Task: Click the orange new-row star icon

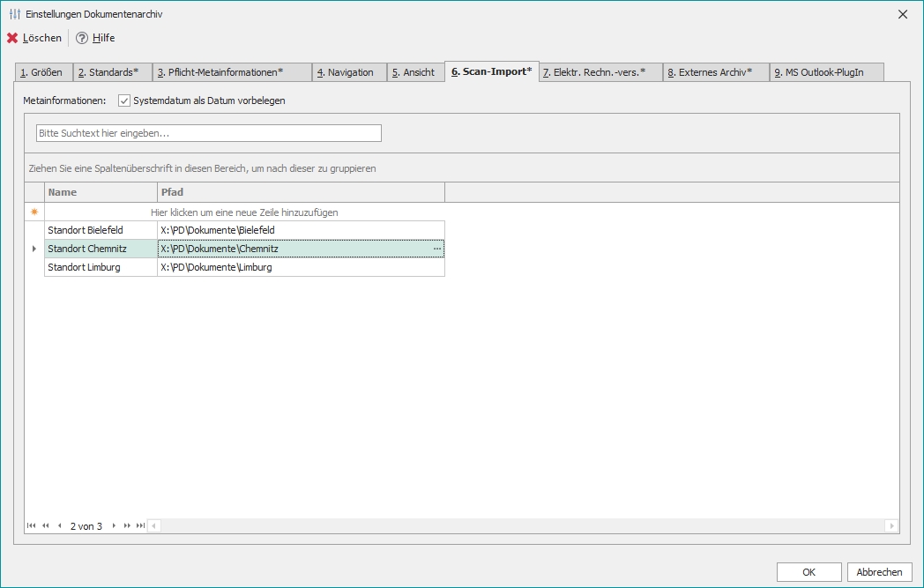Action: pyautogui.click(x=34, y=212)
